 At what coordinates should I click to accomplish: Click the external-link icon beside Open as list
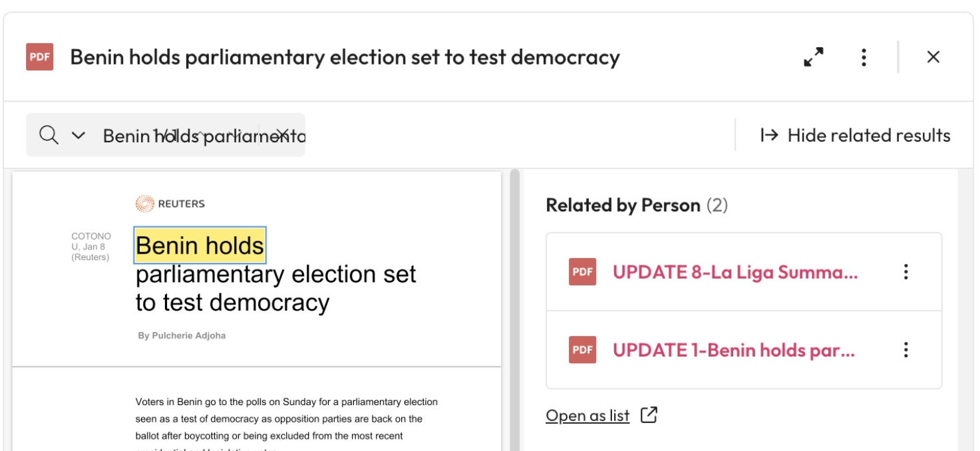(649, 415)
